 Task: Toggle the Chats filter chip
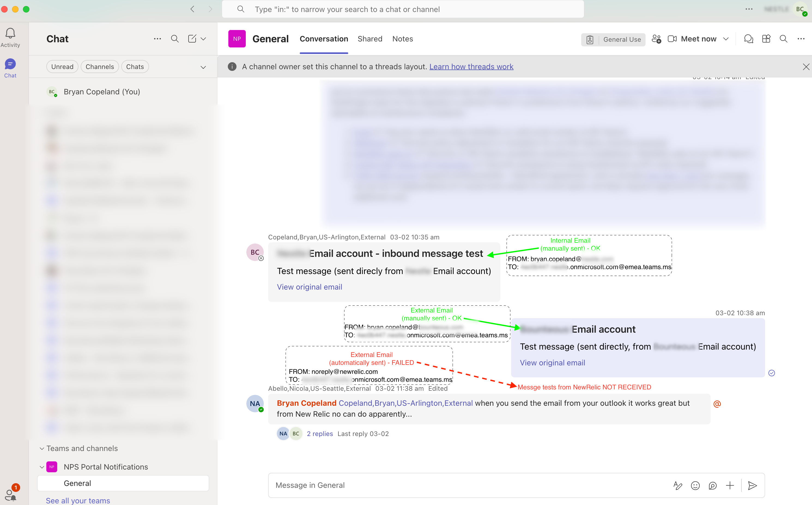(135, 67)
